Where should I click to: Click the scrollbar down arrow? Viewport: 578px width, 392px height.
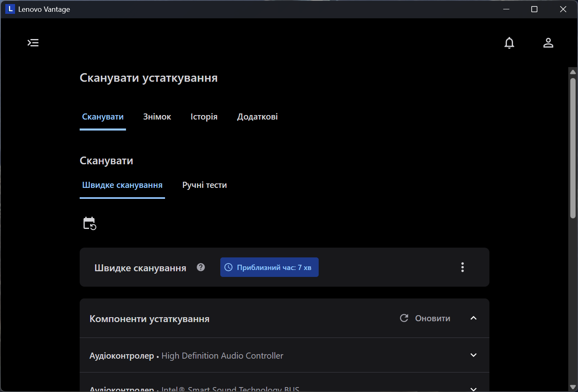[573, 387]
